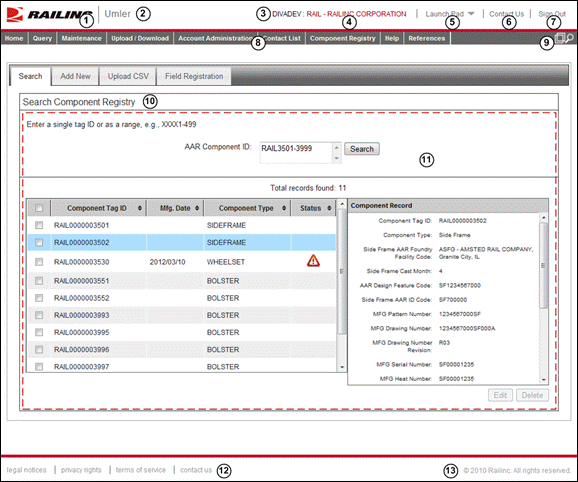Open the References menu
The image size is (578, 482).
pos(426,38)
